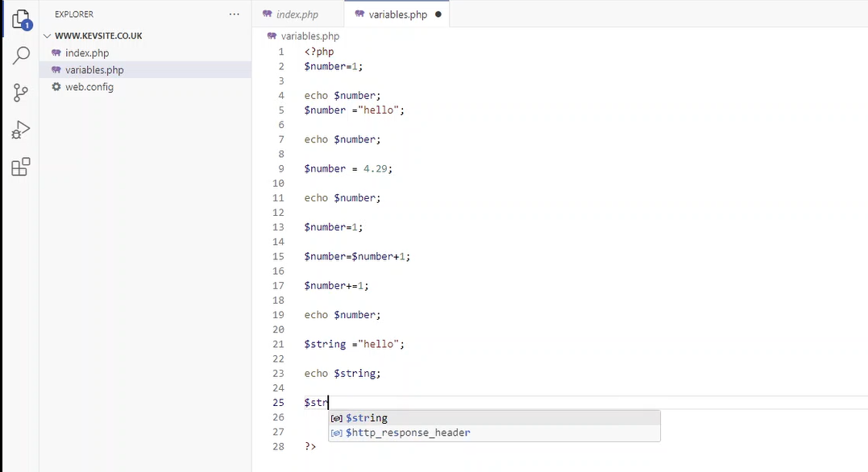
Task: Click the variable icon beside $string suggestion
Action: pyautogui.click(x=337, y=418)
